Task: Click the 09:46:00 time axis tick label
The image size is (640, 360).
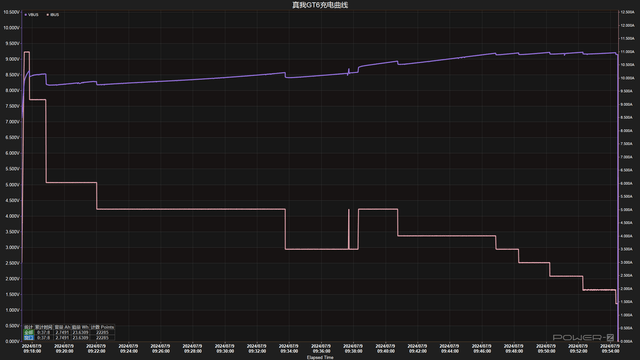Action: pos(482,349)
